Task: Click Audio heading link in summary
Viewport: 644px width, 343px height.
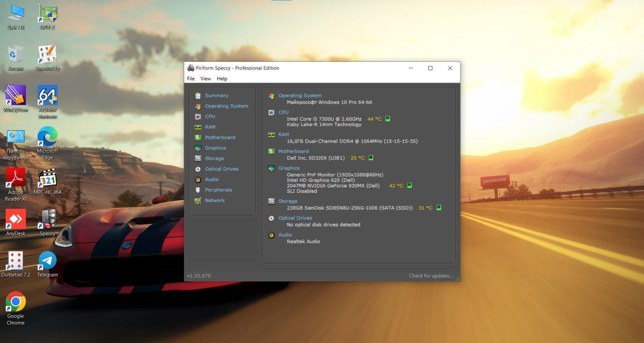Action: click(285, 235)
